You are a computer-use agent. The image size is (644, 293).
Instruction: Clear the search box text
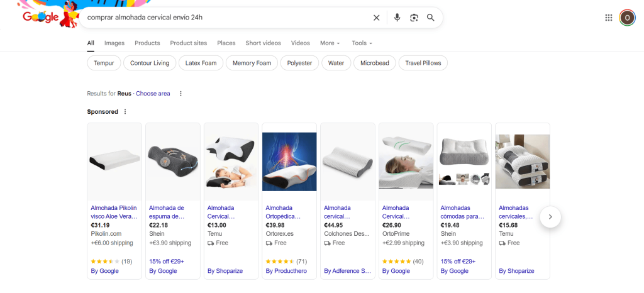376,18
